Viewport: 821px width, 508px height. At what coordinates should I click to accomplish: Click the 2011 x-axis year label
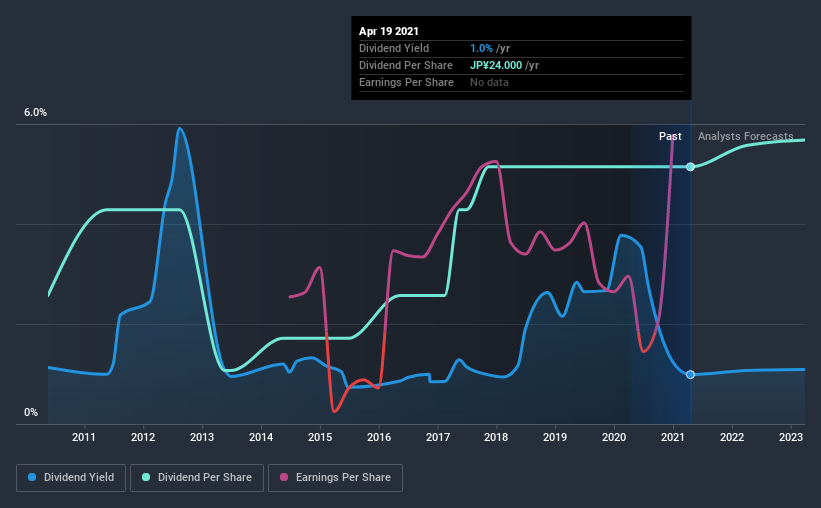84,437
